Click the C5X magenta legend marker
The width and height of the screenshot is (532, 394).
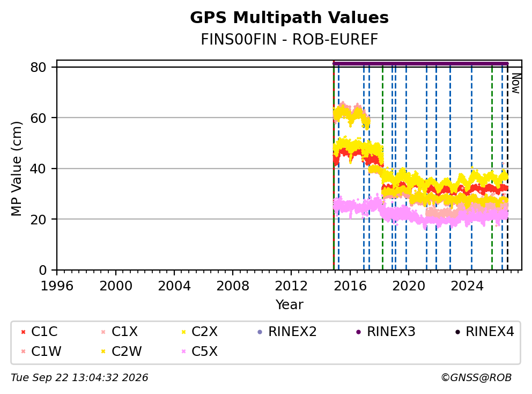coord(183,351)
